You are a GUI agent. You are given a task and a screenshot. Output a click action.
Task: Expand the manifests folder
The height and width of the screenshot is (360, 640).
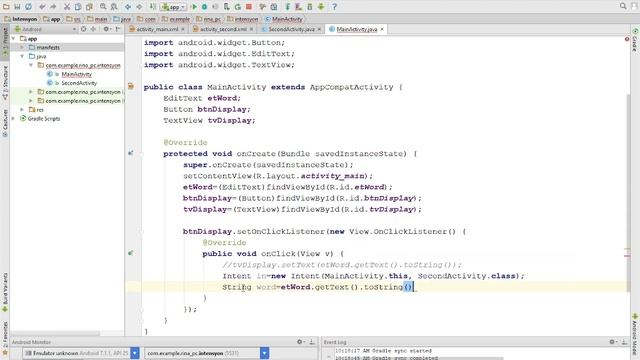pos(22,47)
